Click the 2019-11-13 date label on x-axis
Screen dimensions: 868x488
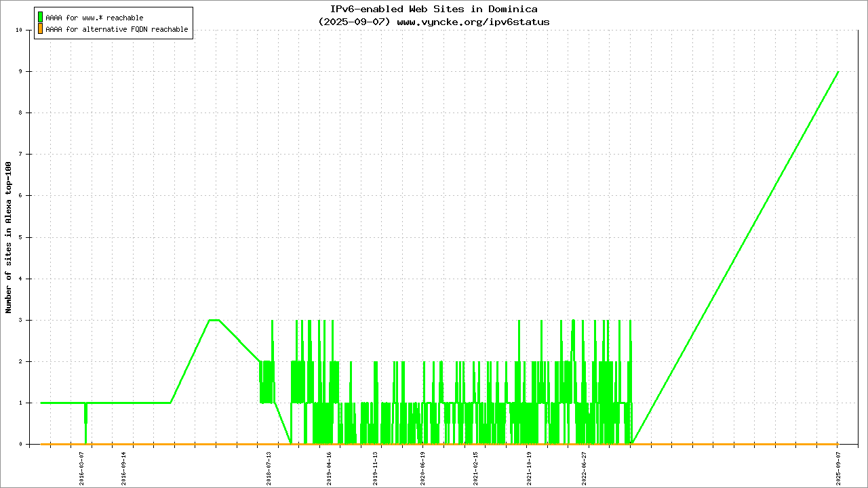coord(375,468)
